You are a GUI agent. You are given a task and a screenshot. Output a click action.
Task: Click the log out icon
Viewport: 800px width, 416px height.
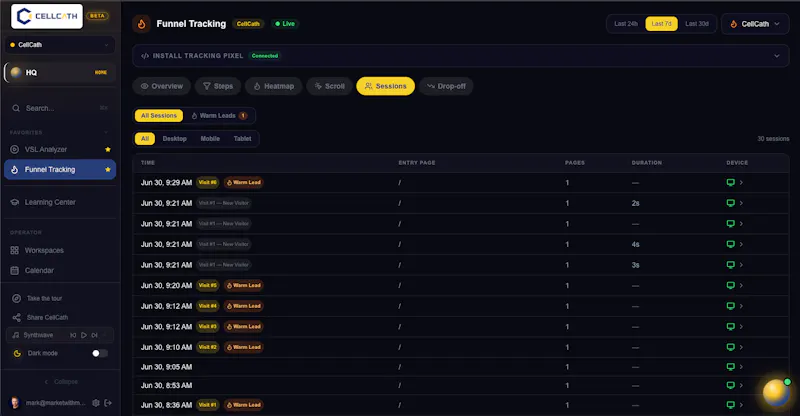108,403
